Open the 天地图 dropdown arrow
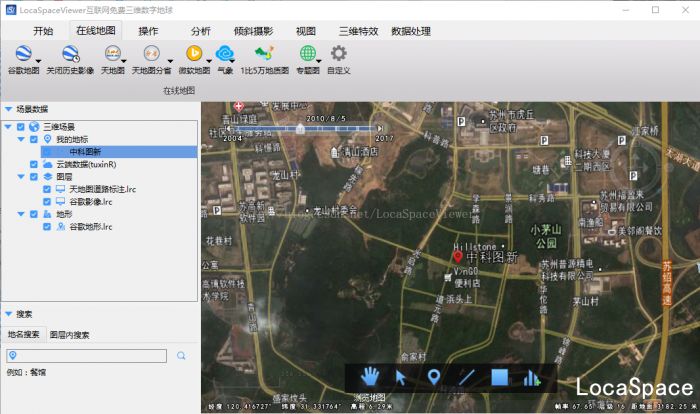This screenshot has width=700, height=414. pyautogui.click(x=124, y=61)
